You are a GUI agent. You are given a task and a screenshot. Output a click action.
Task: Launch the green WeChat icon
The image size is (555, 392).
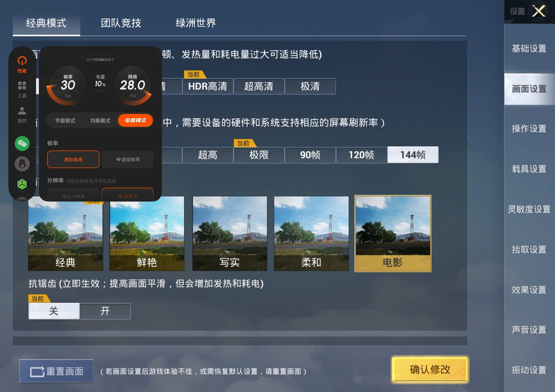click(x=22, y=143)
